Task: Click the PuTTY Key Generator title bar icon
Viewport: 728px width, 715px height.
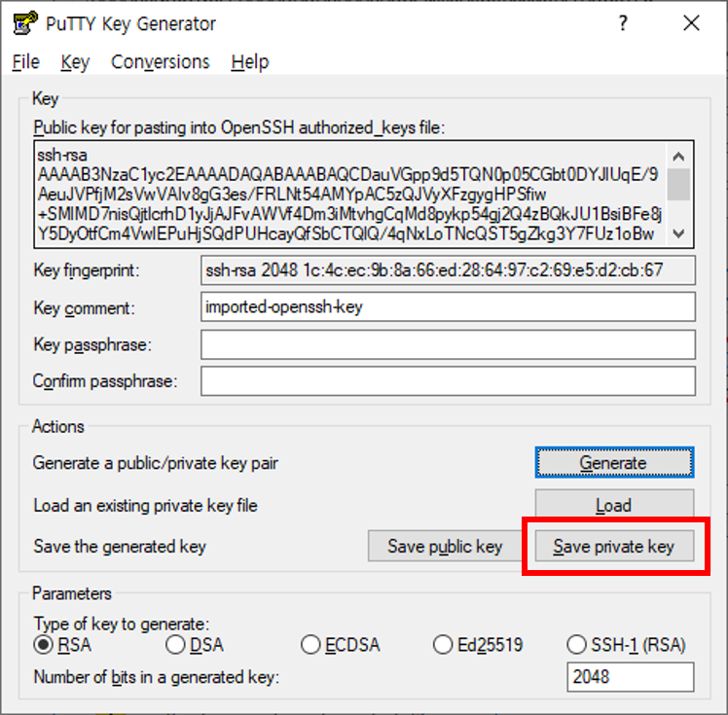Action: click(24, 23)
